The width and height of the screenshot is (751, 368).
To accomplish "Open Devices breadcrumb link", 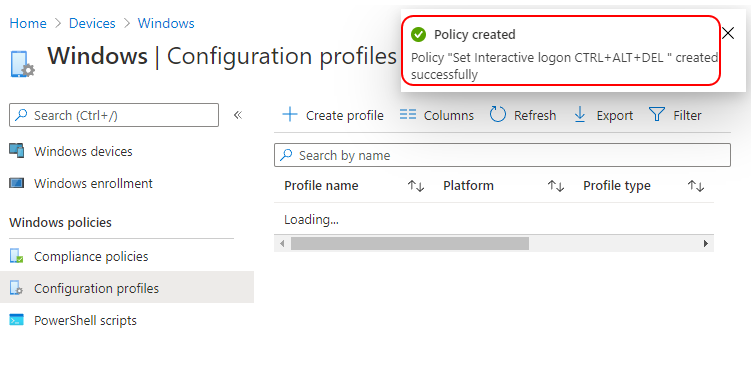I will pos(92,23).
